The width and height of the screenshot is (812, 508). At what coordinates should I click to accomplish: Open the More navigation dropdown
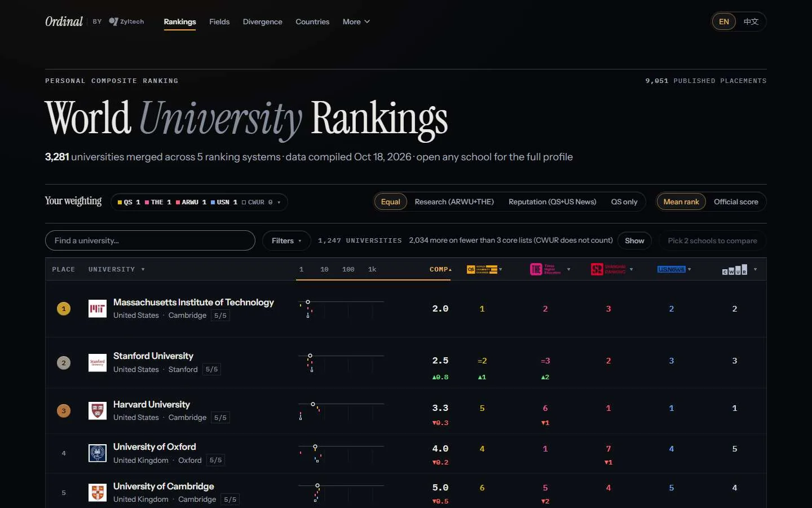[356, 21]
